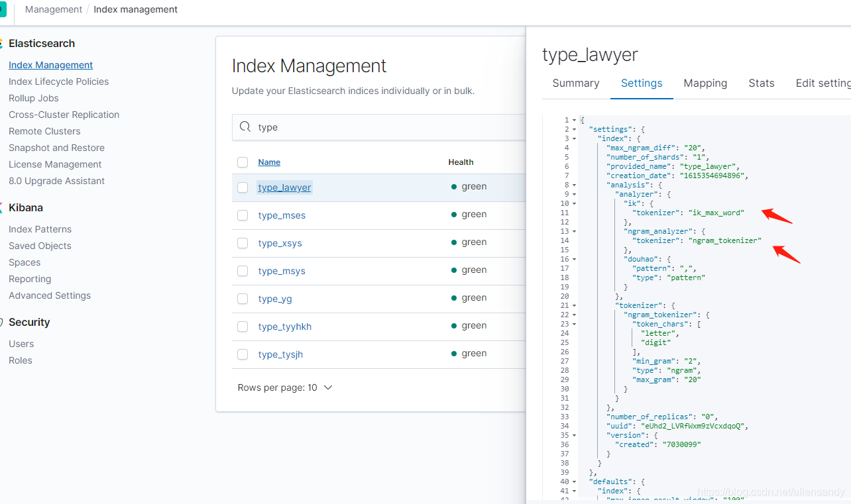Open the type_mses index link
This screenshot has width=851, height=504.
pos(282,215)
